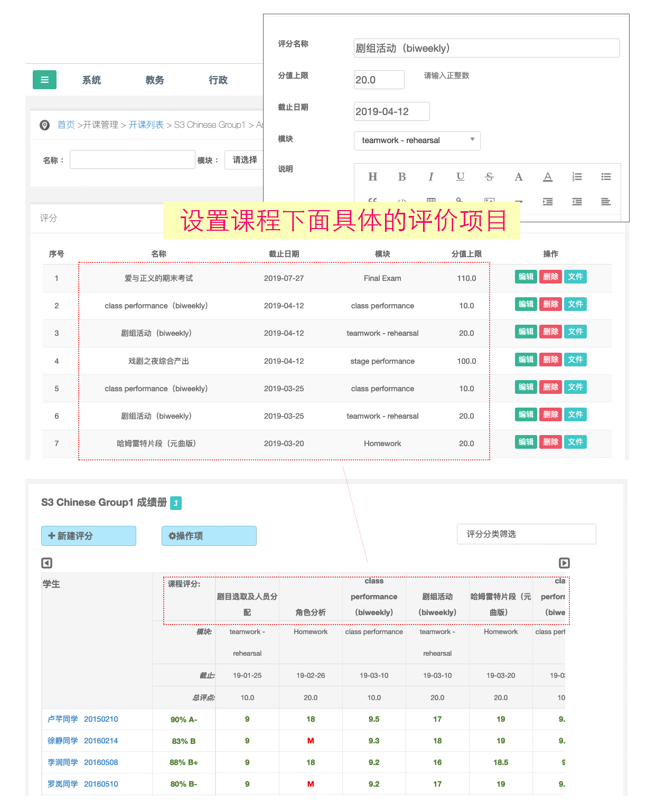Open the 模块 teamwork - rehearsal dropdown
The width and height of the screenshot is (656, 812).
[417, 140]
